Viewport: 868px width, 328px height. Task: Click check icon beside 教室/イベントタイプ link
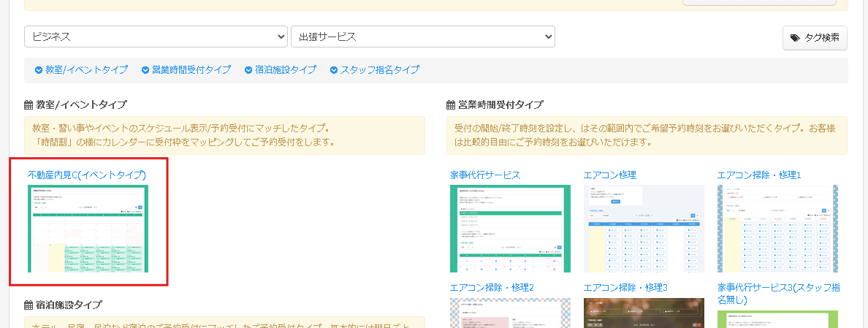(39, 70)
